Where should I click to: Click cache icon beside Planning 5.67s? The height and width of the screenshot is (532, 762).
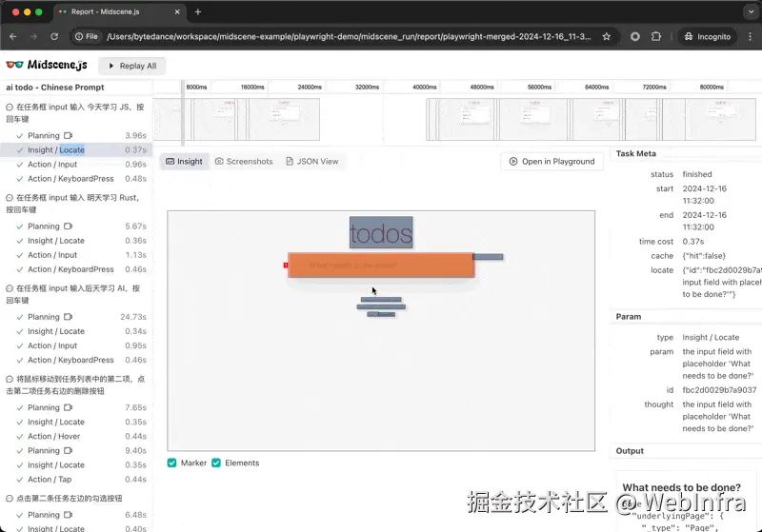[x=68, y=227]
